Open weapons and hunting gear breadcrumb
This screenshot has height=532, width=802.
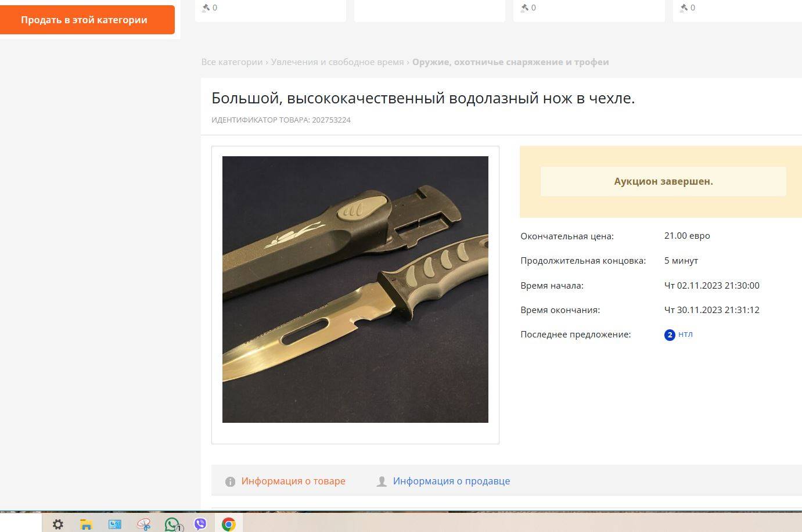[510, 62]
